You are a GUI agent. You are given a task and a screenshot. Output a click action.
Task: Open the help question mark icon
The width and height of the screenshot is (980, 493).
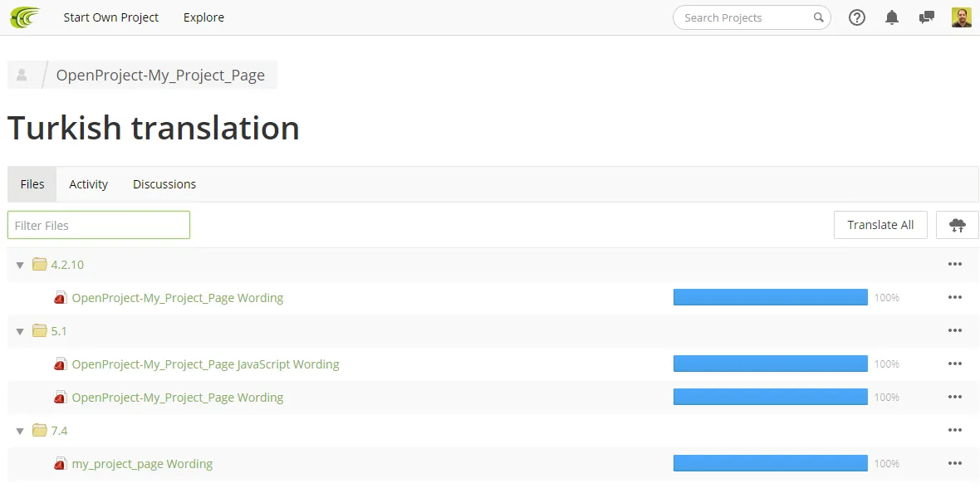857,17
